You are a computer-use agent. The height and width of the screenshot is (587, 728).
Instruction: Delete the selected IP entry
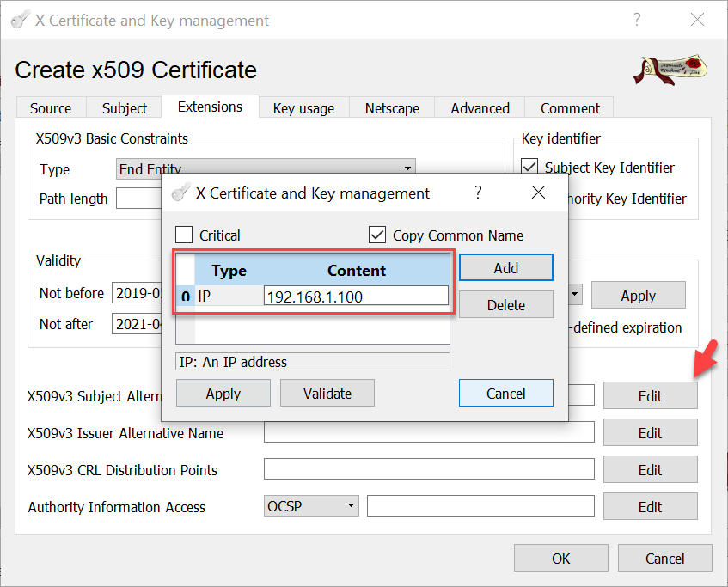[505, 304]
